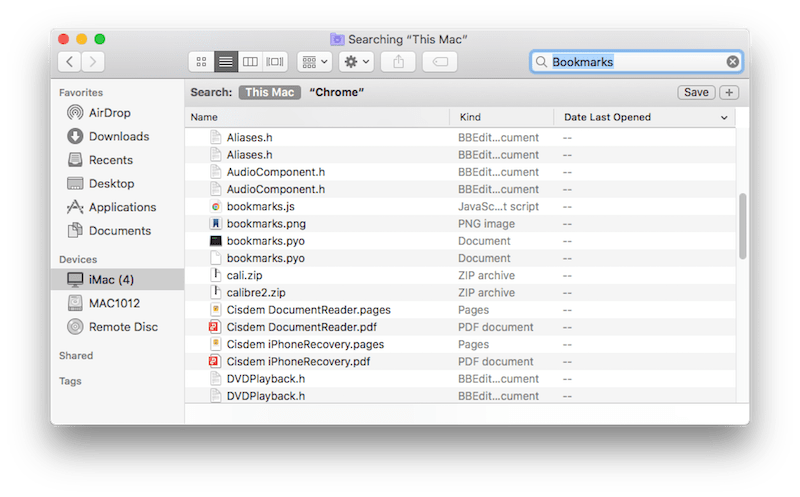Sort results by Kind column
800x497 pixels.
502,117
